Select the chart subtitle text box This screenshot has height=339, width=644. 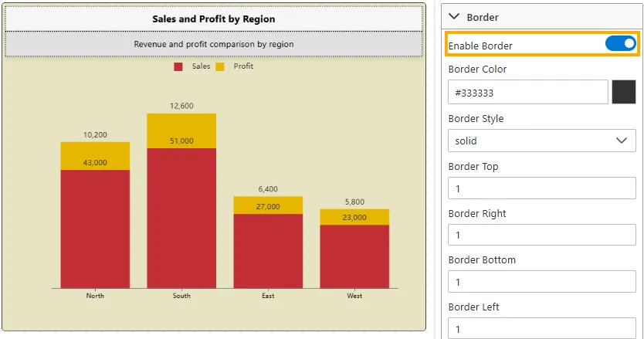tap(214, 44)
